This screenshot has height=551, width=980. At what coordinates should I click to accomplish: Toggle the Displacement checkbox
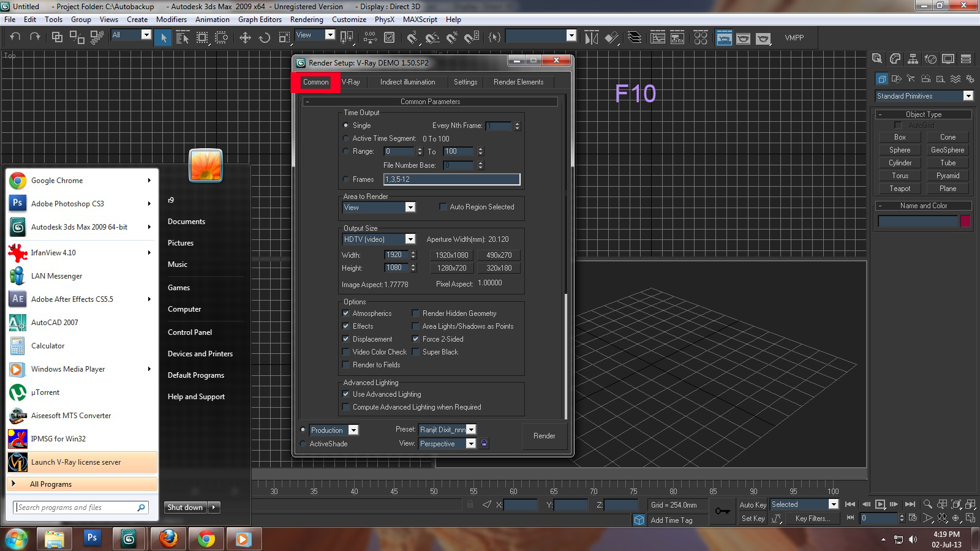pos(346,339)
